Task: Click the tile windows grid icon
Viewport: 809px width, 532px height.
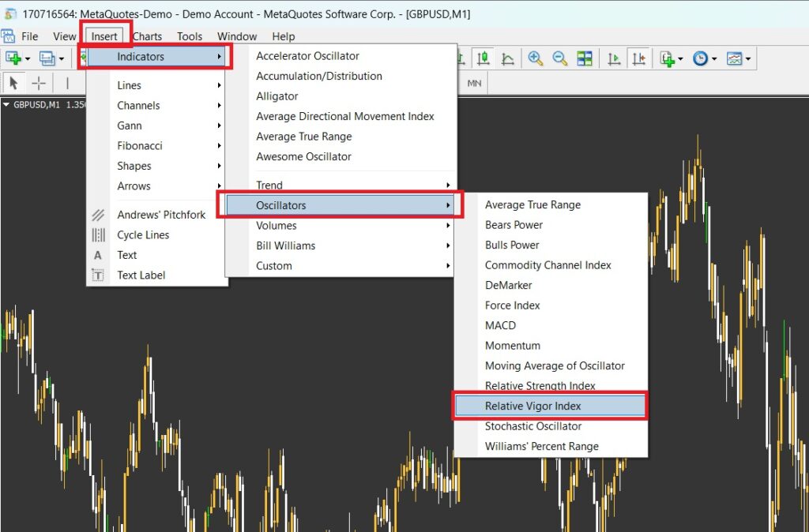Action: click(x=585, y=58)
